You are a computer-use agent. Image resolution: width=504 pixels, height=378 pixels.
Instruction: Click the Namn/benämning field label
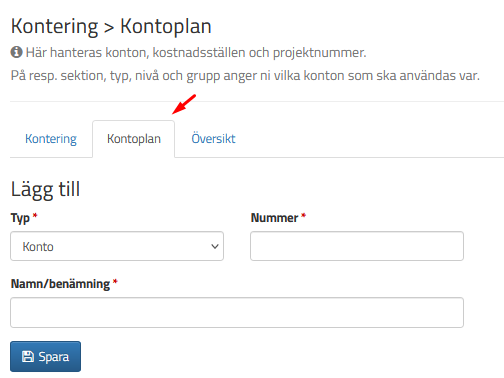[60, 284]
